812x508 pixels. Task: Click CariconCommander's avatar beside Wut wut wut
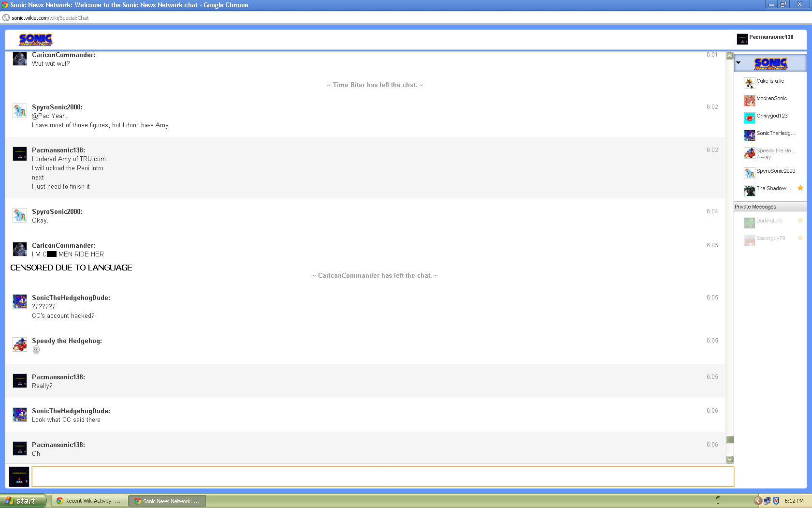pyautogui.click(x=20, y=59)
